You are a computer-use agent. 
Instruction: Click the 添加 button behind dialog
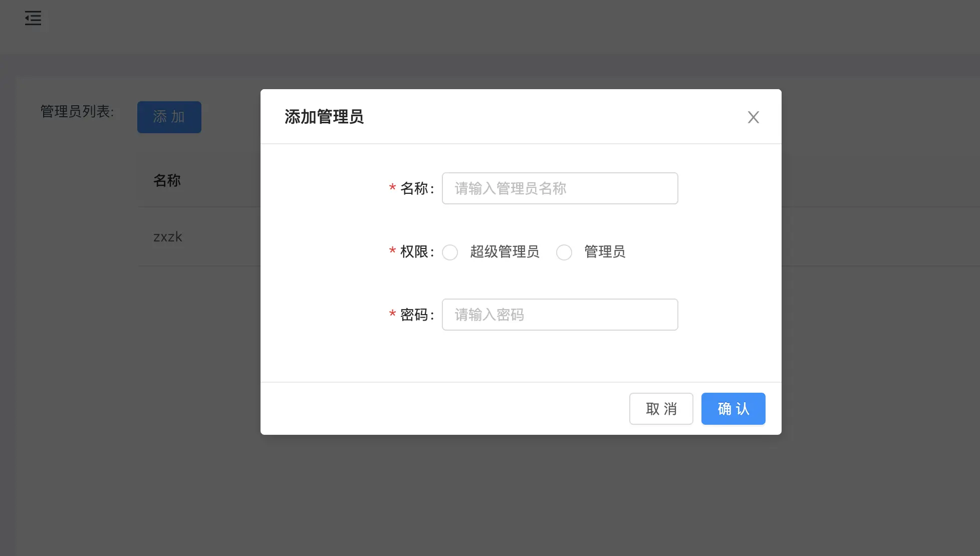(x=169, y=117)
